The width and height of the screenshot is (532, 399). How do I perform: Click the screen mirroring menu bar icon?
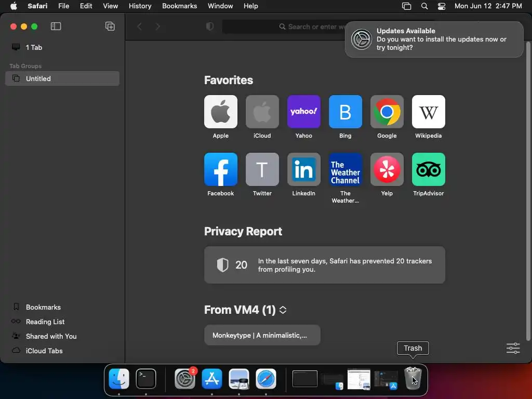[x=406, y=6]
